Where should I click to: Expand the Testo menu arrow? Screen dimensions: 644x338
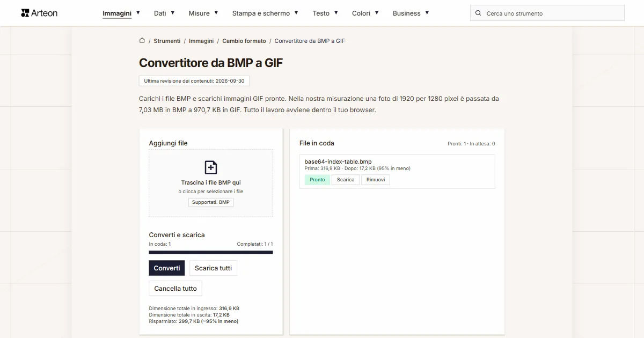coord(336,12)
